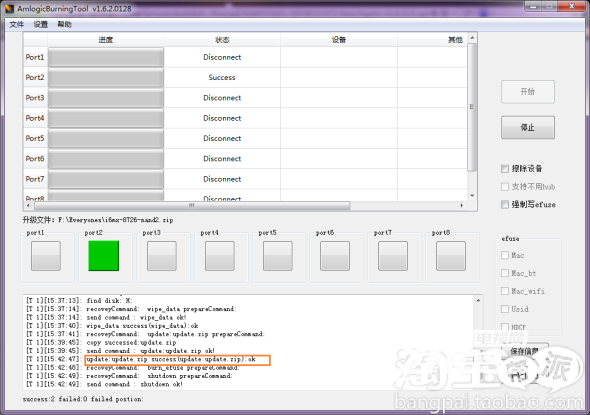This screenshot has height=415, width=590.
Task: Open the 设置 menu
Action: click(41, 24)
